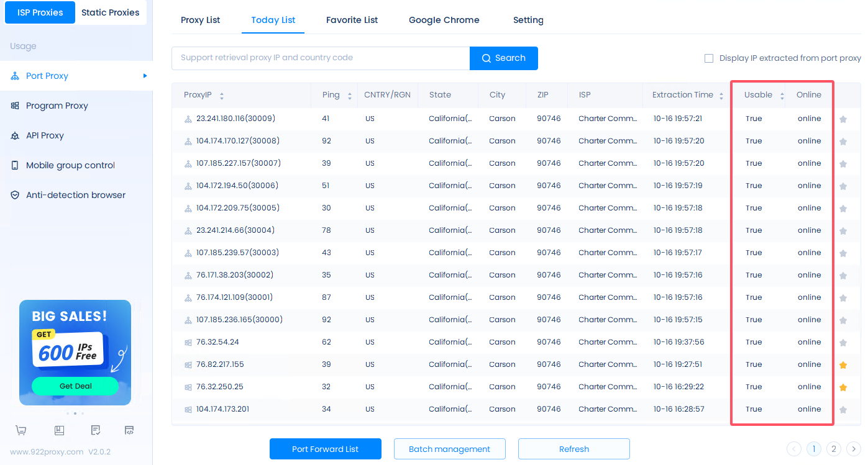
Task: Click the www.922proxy.com link
Action: (x=47, y=452)
